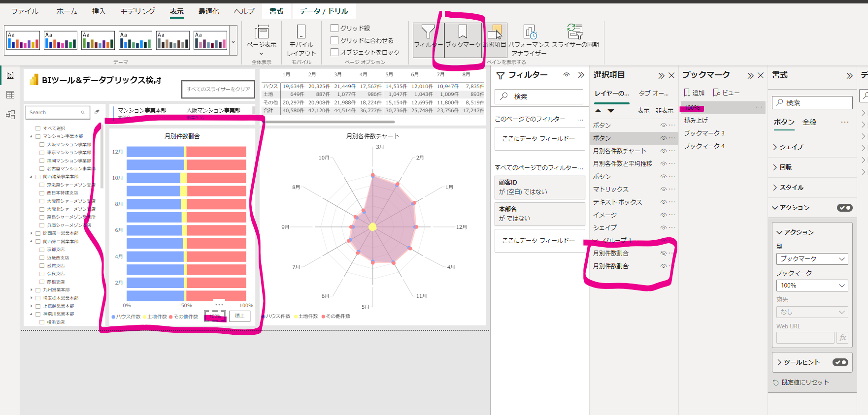Image resolution: width=868 pixels, height=415 pixels.
Task: Collapse the Selection pane with chevrons
Action: [x=661, y=75]
